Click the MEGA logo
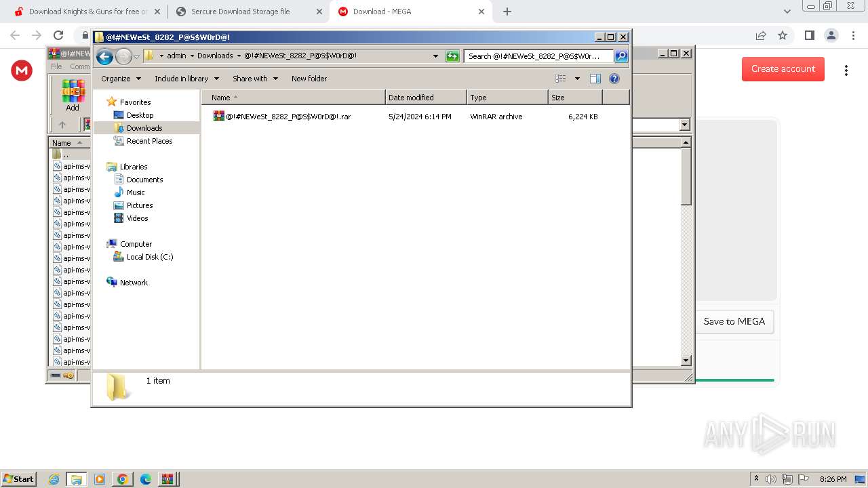The width and height of the screenshot is (868, 488). [22, 70]
